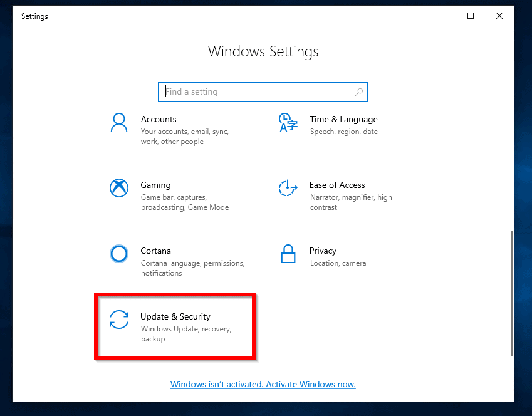Click the Time & Language character icon
The width and height of the screenshot is (532, 416).
(288, 123)
